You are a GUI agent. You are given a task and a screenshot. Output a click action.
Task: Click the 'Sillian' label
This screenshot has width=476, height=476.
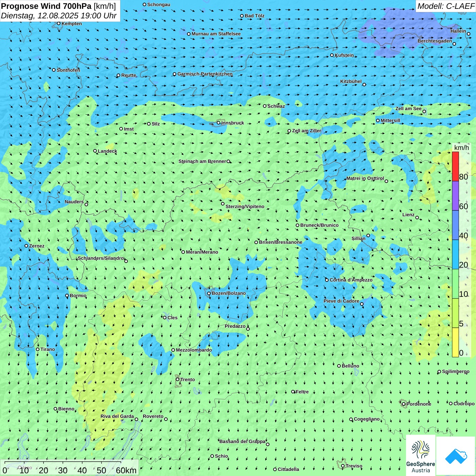click(358, 238)
